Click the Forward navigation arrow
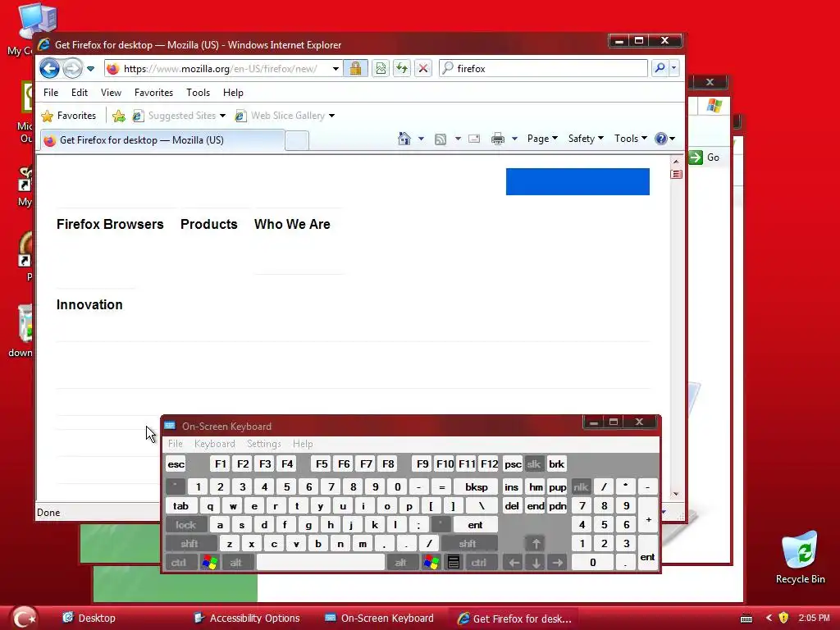Viewport: 840px width, 630px height. click(x=72, y=69)
